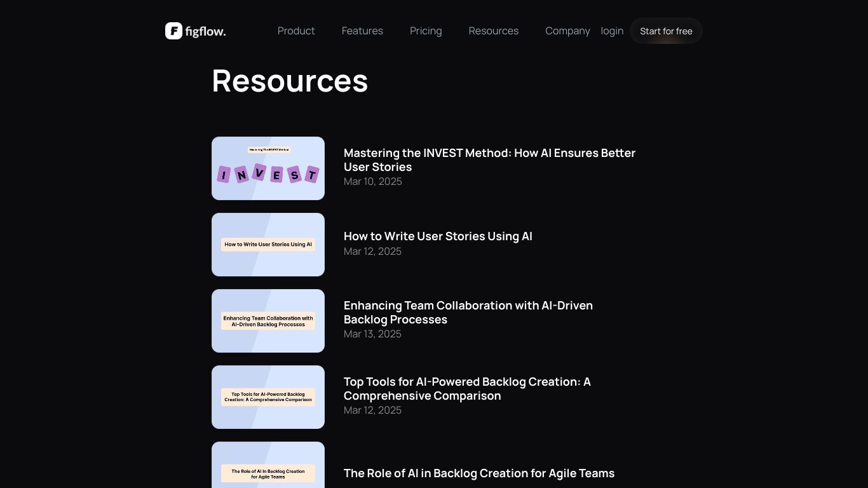868x488 pixels.
Task: Click the Start for free button
Action: point(666,31)
